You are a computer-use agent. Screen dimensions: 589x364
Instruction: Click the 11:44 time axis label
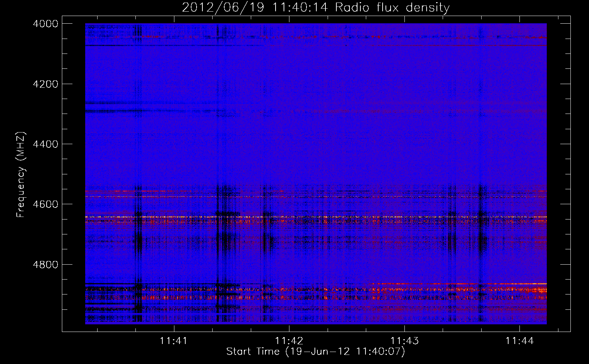click(x=520, y=341)
